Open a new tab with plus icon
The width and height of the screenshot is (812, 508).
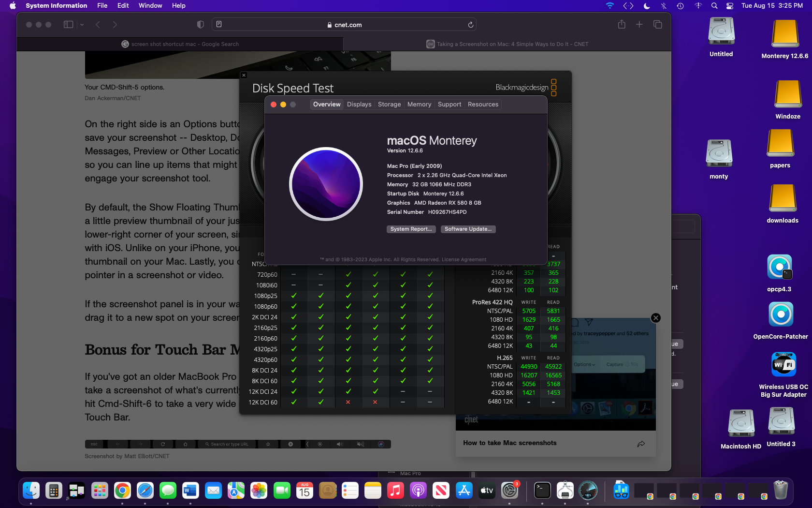(x=639, y=25)
